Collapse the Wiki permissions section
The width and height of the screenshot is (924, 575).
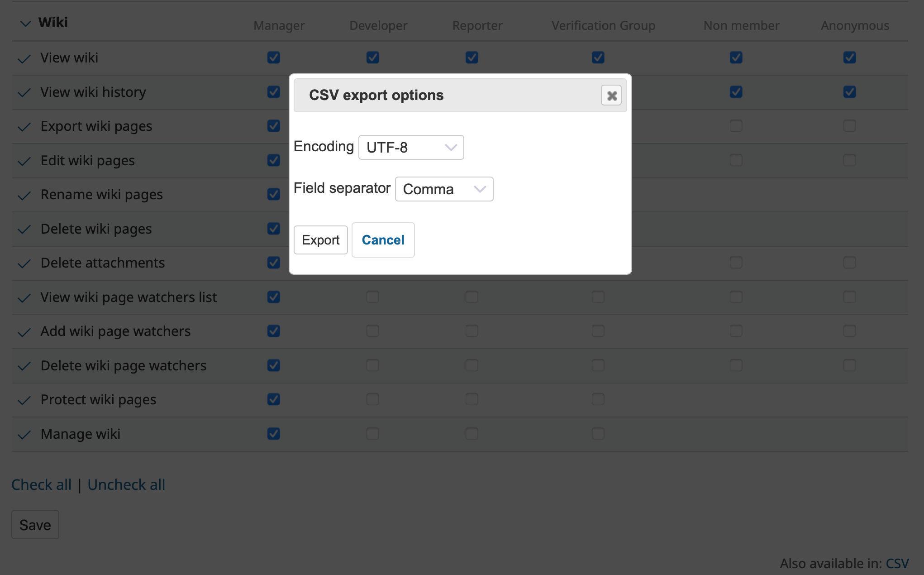pyautogui.click(x=26, y=23)
